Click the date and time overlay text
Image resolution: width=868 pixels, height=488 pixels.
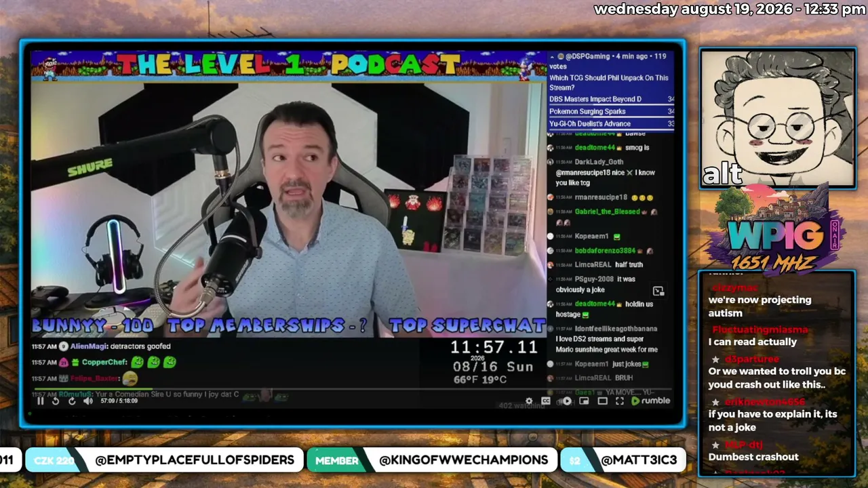coord(730,9)
